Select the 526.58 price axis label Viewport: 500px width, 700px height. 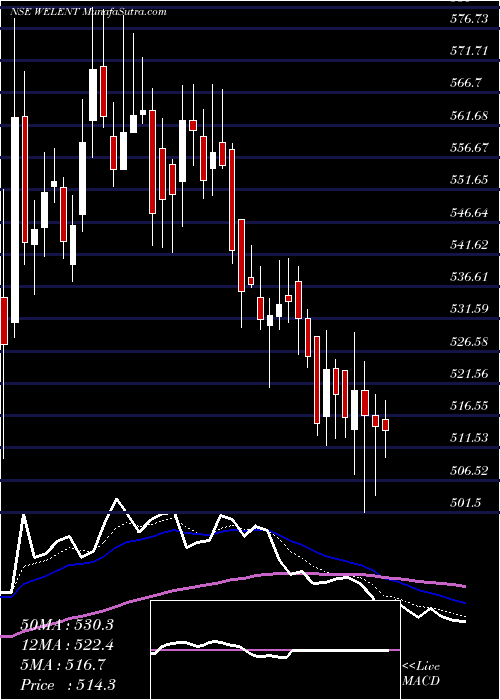pos(469,342)
